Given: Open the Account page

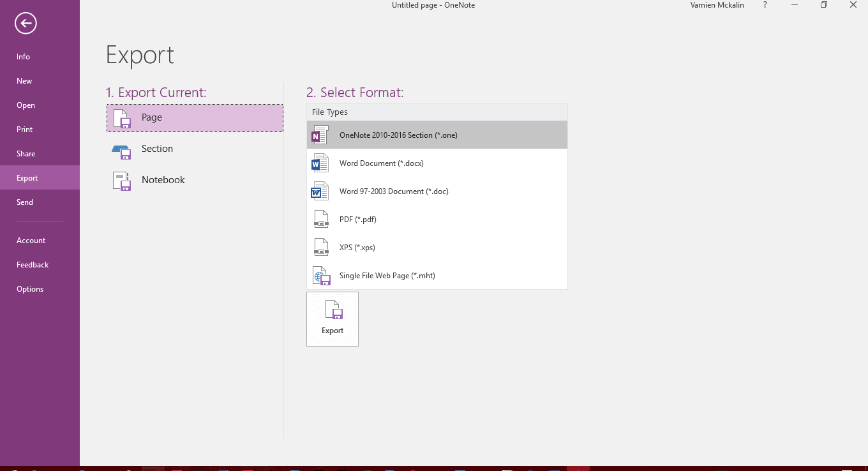Looking at the screenshot, I should click(x=40, y=241).
